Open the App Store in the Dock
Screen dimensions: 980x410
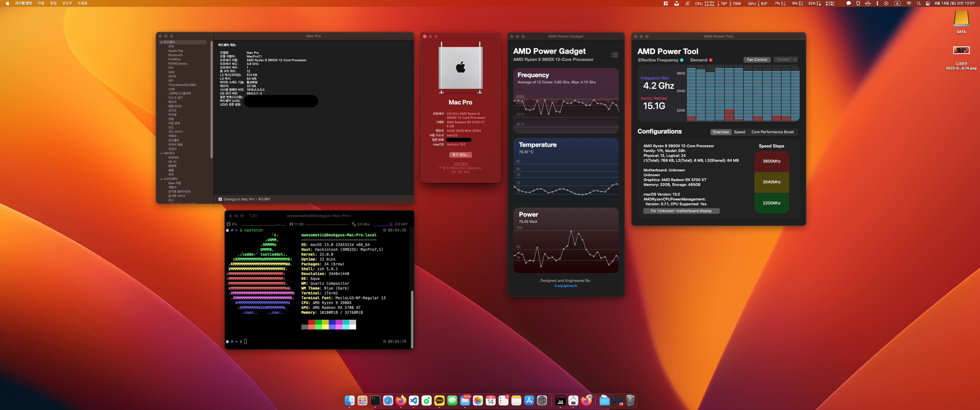pos(529,400)
